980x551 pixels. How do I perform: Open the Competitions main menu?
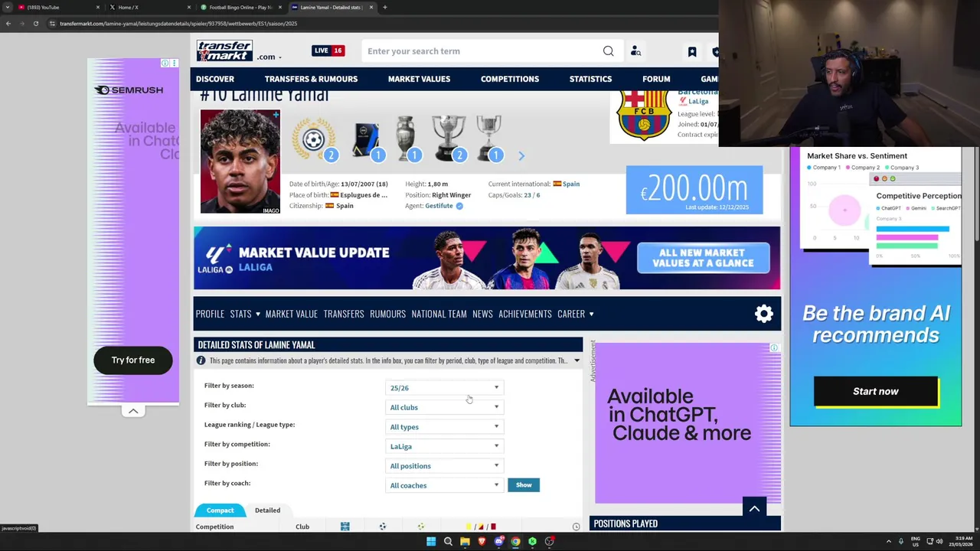[509, 79]
